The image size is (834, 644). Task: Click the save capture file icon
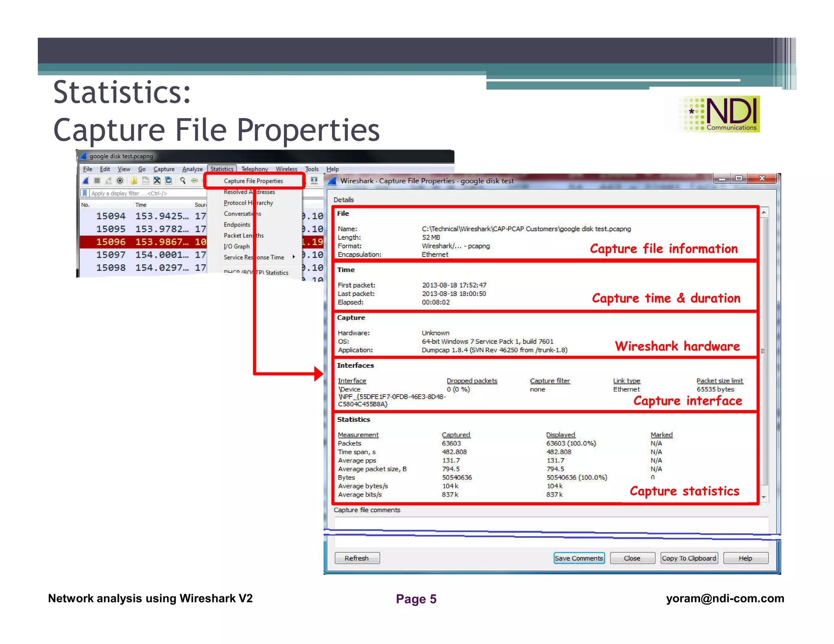click(145, 181)
